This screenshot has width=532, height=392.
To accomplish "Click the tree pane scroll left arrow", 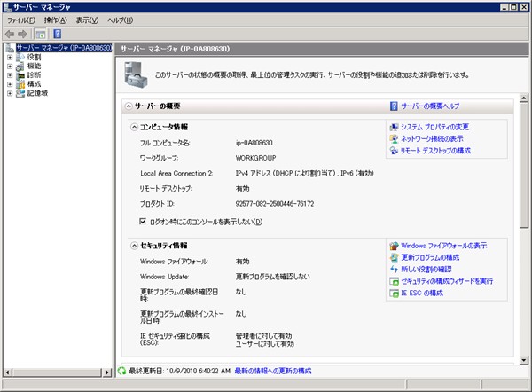I will pos(7,372).
